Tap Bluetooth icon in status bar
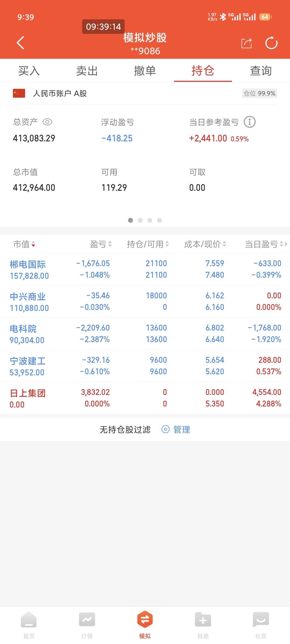This screenshot has height=644, width=290. (x=223, y=17)
